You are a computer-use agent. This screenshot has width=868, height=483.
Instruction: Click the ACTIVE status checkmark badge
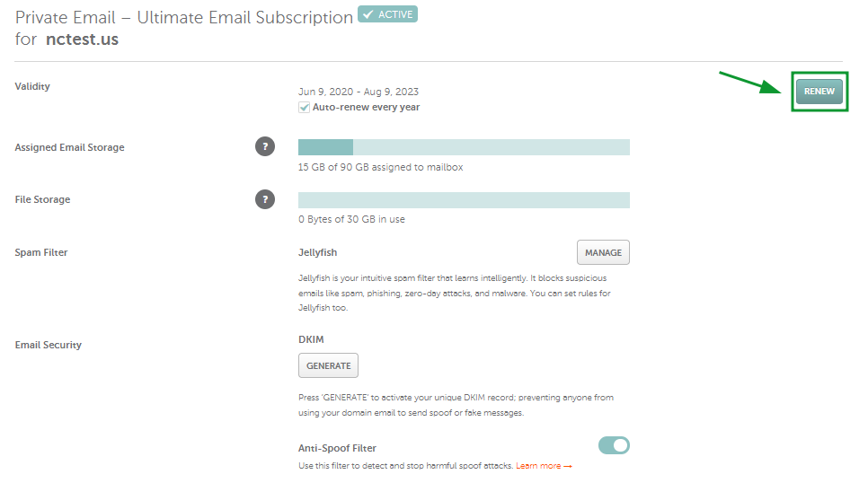point(387,14)
